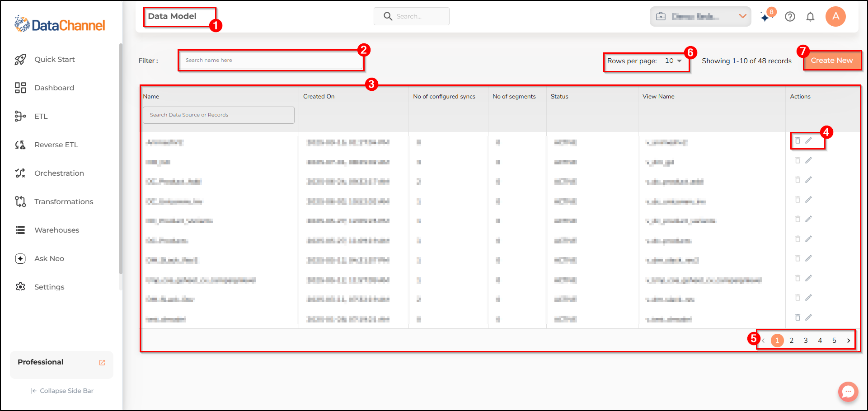
Task: Navigate to Reverse ETL
Action: pos(46,145)
